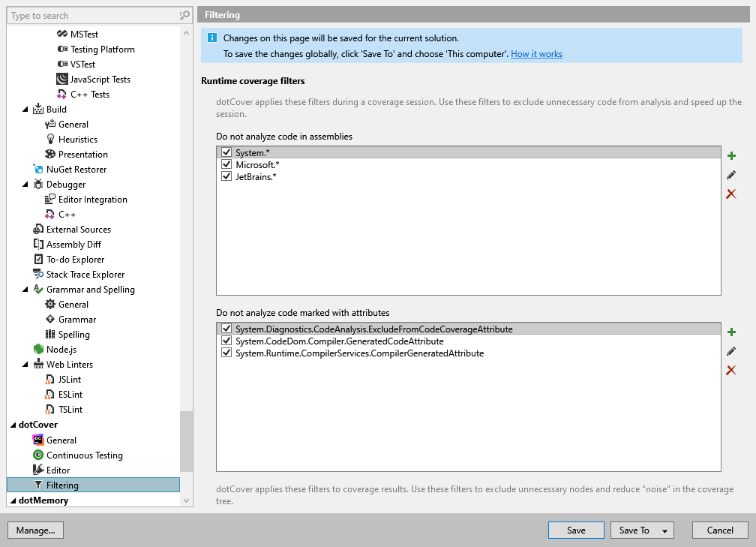Click the Editor Integration icon
Image resolution: width=756 pixels, height=547 pixels.
50,199
